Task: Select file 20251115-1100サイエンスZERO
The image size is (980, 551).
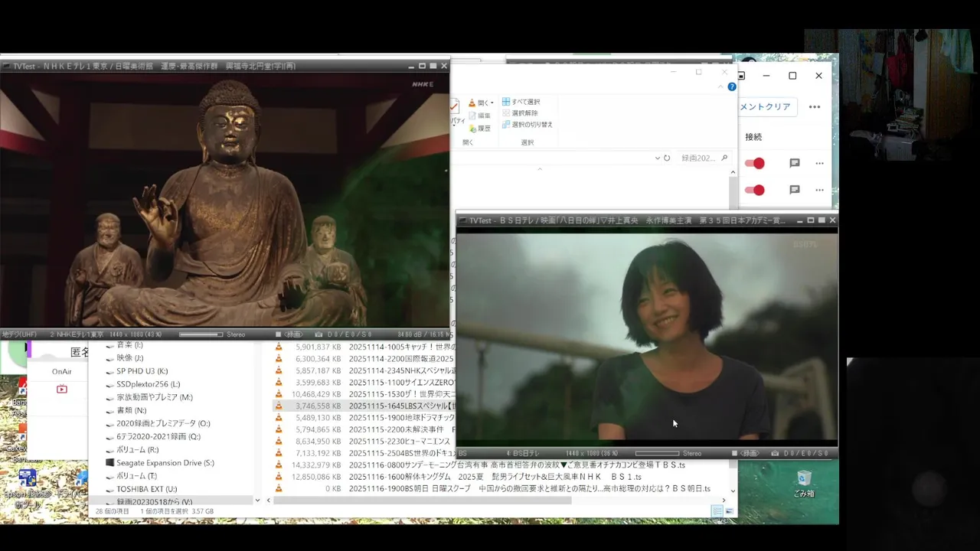Action: coord(401,382)
